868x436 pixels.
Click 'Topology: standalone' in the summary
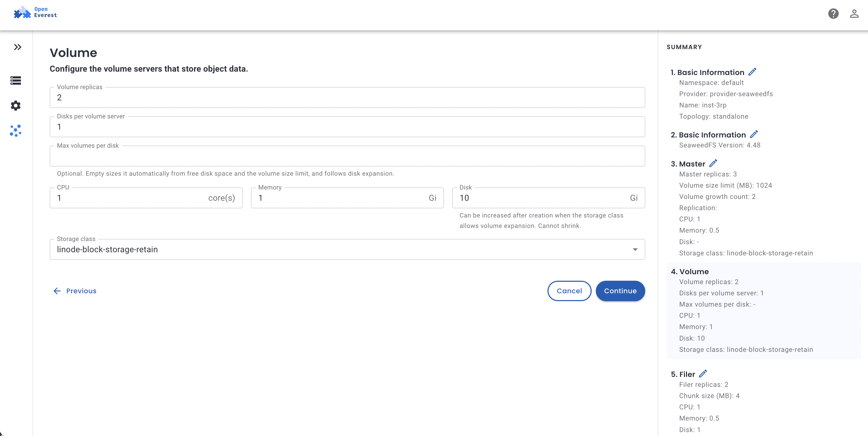[713, 117]
